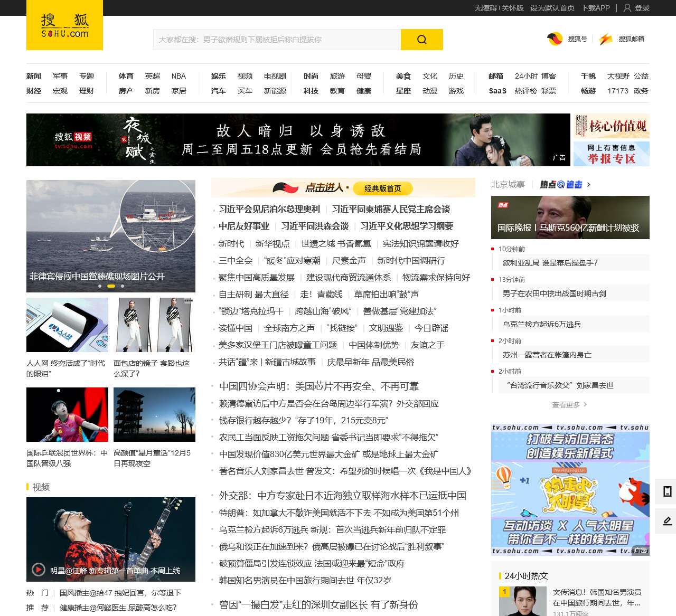The height and width of the screenshot is (616, 676).
Task: Open the 新闻 navigation category
Action: [34, 76]
